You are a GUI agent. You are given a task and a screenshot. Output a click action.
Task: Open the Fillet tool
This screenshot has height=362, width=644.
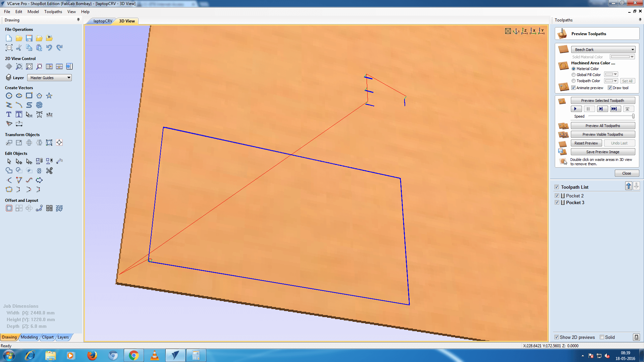click(9, 180)
